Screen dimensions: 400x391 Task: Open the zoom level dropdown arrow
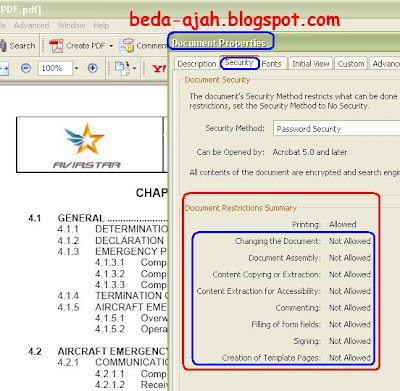pyautogui.click(x=76, y=68)
